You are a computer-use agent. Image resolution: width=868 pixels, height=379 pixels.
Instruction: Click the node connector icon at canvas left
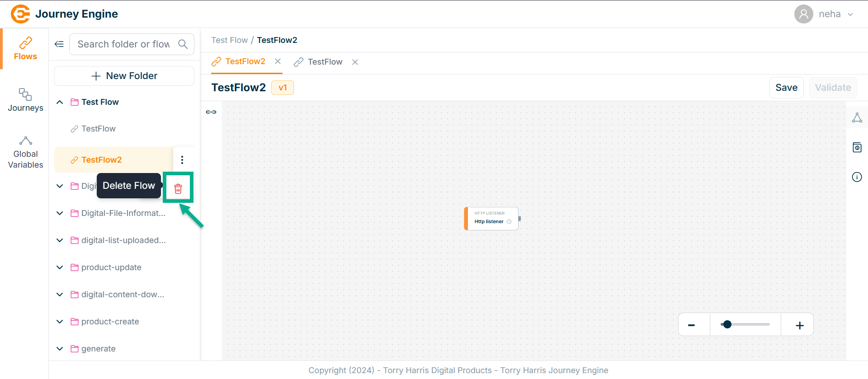click(211, 112)
